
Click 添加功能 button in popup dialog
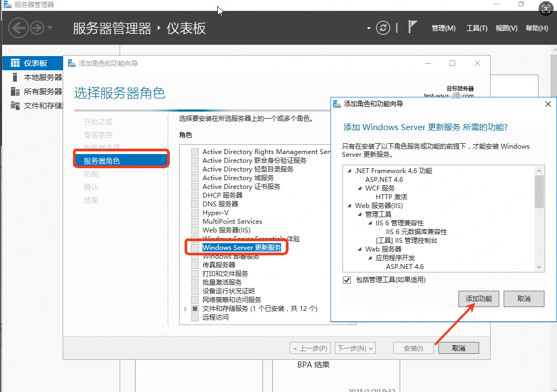point(479,299)
